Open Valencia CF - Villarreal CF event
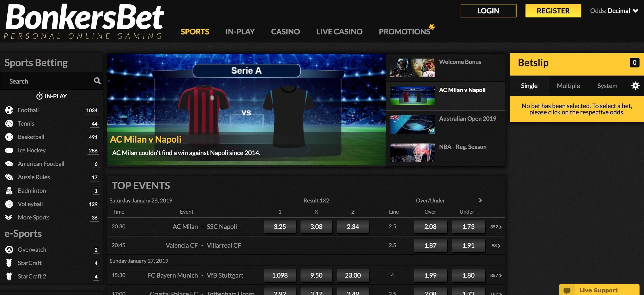 click(203, 245)
